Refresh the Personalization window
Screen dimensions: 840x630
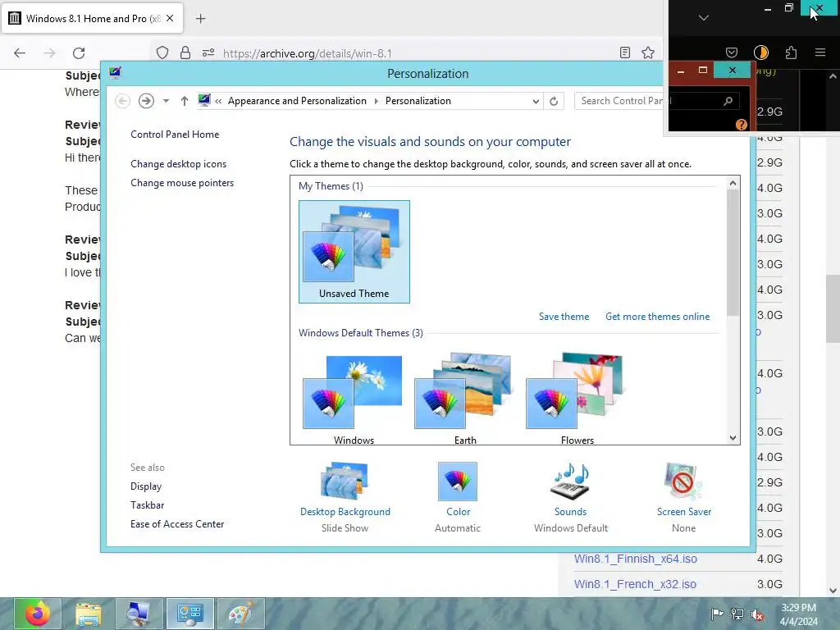coord(554,101)
